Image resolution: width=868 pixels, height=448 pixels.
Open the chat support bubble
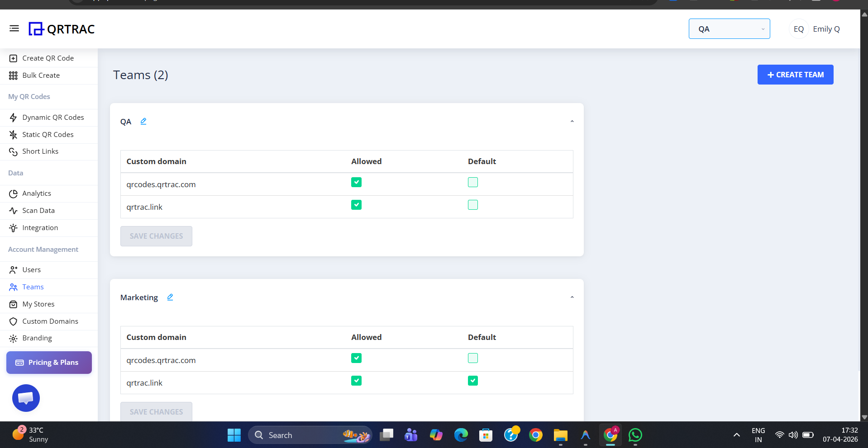click(x=26, y=398)
